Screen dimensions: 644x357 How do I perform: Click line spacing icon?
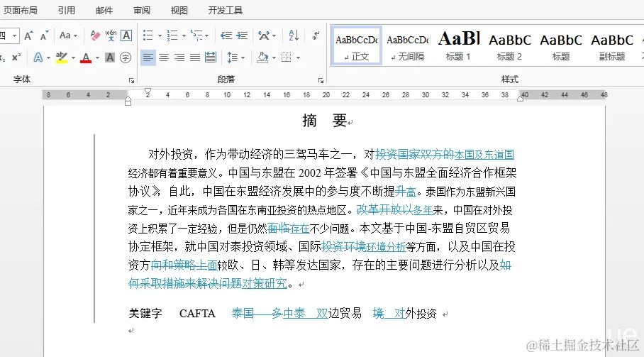click(x=232, y=57)
